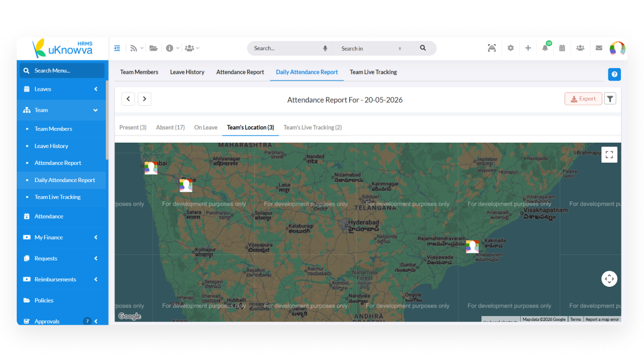Switch to Attendance Report top tab
The height and width of the screenshot is (363, 644).
coord(240,72)
